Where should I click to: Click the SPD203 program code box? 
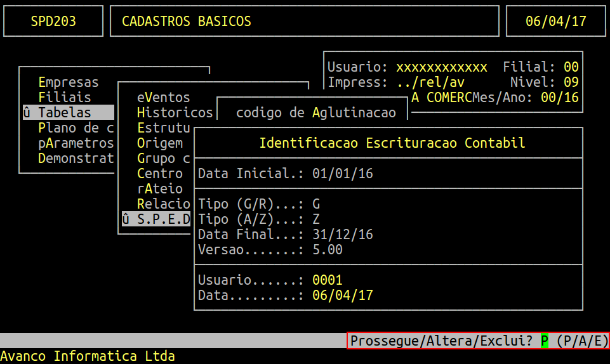(53, 22)
